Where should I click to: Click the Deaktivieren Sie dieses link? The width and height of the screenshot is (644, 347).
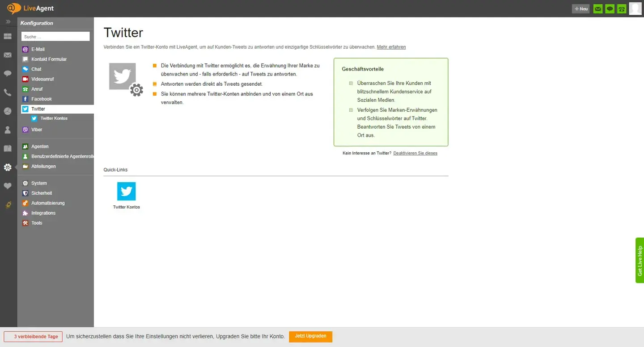[x=415, y=153]
